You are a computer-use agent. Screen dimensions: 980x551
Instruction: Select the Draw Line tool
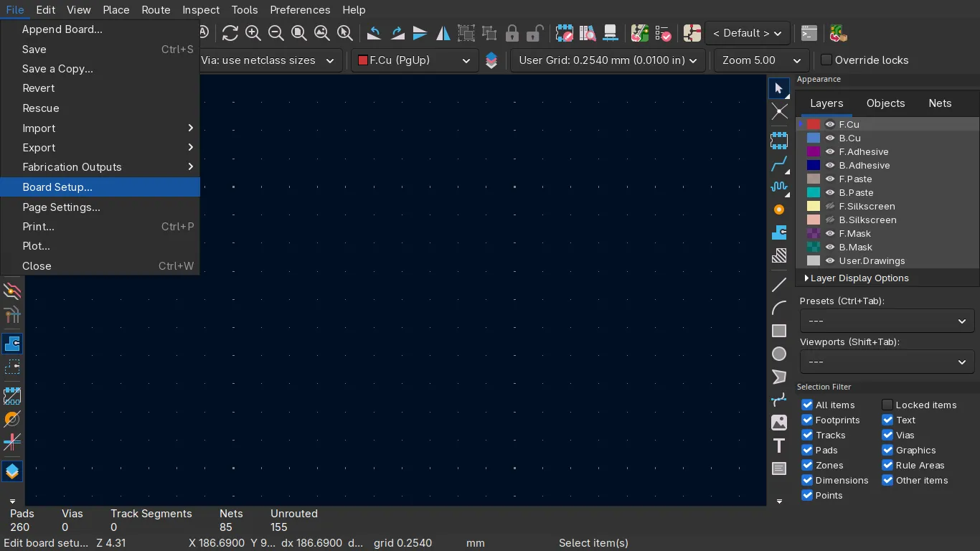point(779,286)
